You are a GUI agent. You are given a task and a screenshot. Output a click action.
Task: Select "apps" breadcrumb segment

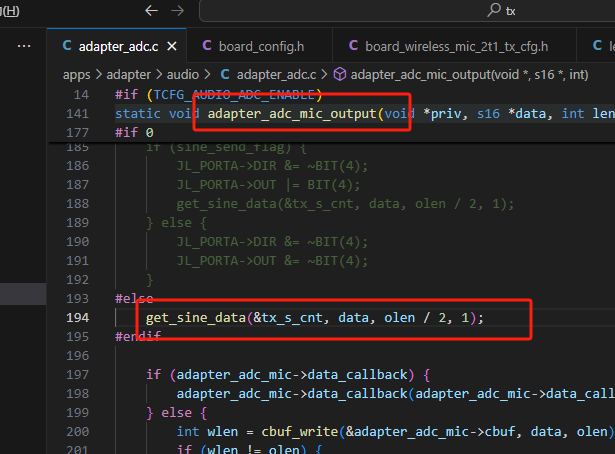click(76, 74)
